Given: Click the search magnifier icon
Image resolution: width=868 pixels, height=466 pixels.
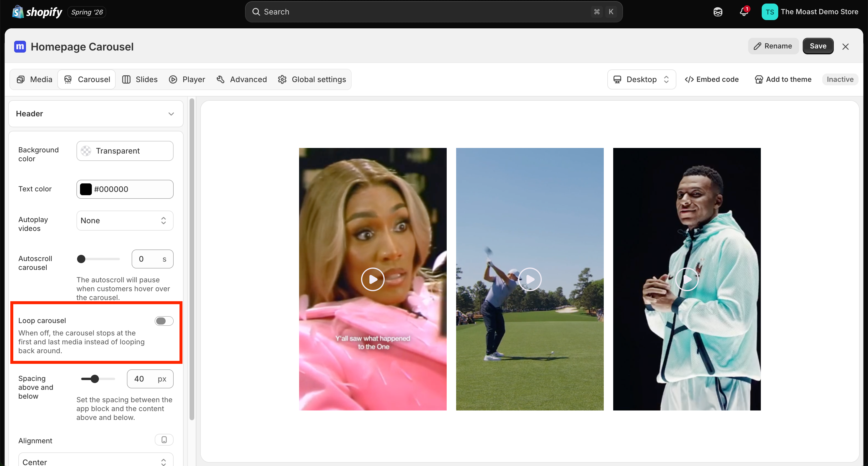Looking at the screenshot, I should (256, 12).
